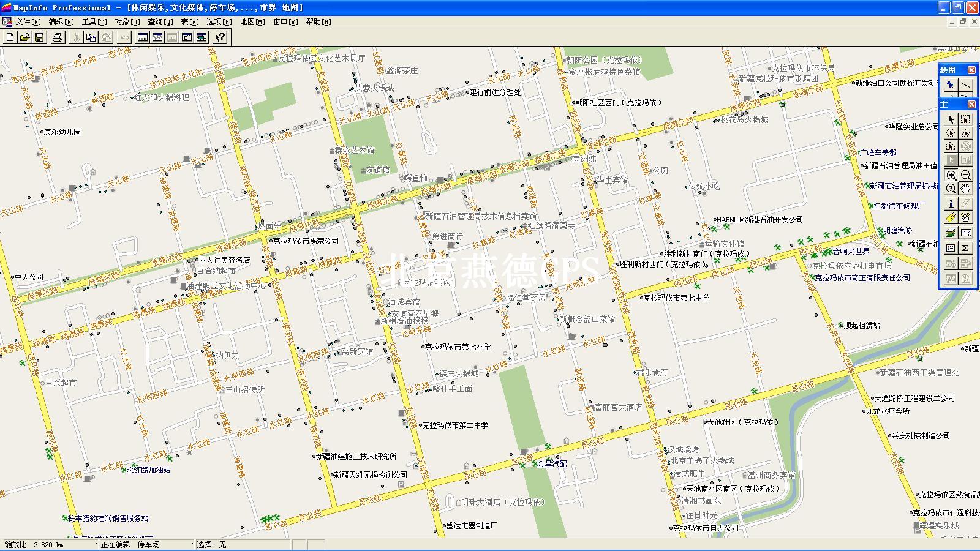Image resolution: width=980 pixels, height=551 pixels.
Task: Click the New Table toolbar icon
Action: [x=10, y=37]
